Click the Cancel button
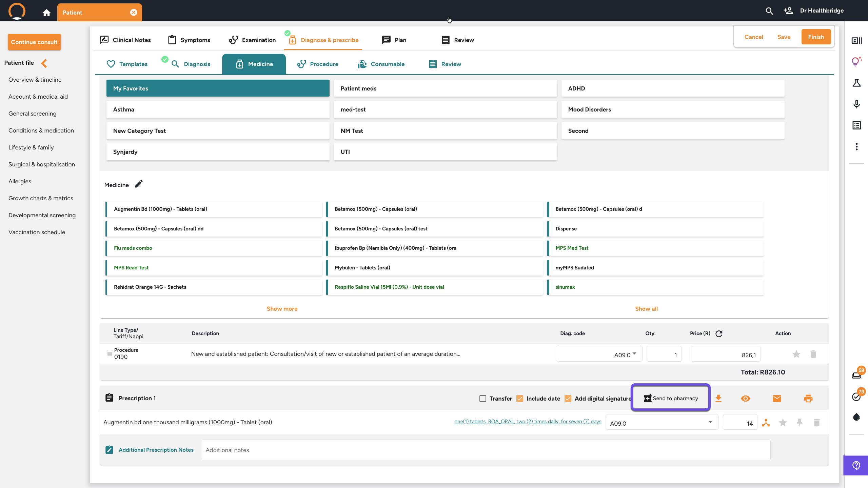Viewport: 868px width, 488px height. [x=754, y=37]
